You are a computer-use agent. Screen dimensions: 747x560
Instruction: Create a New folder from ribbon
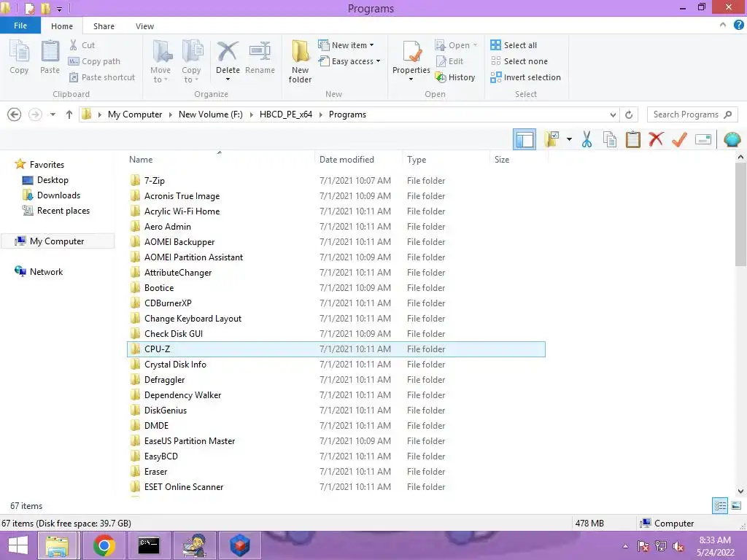tap(300, 61)
